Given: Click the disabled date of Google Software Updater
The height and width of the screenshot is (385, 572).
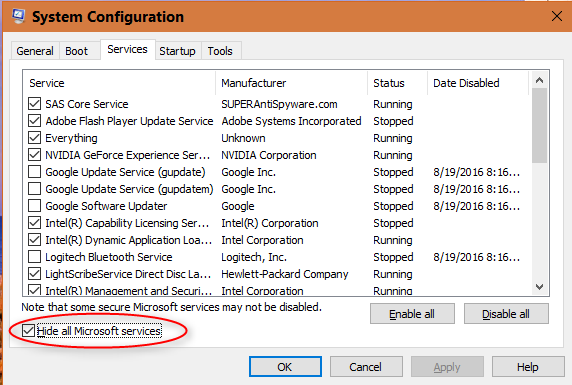Looking at the screenshot, I should [x=476, y=206].
